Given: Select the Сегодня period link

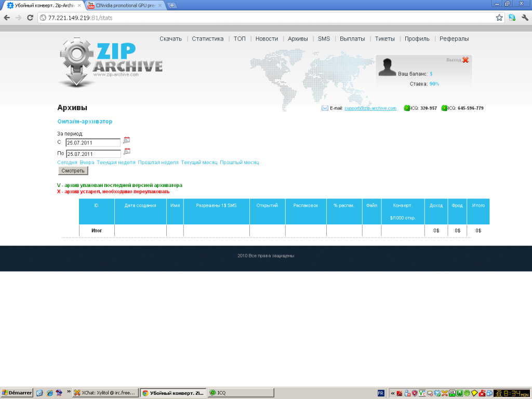Looking at the screenshot, I should [x=67, y=162].
